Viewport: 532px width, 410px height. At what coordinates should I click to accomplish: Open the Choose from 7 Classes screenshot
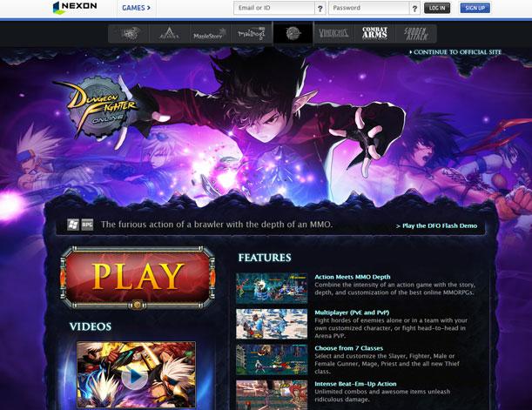click(x=272, y=360)
